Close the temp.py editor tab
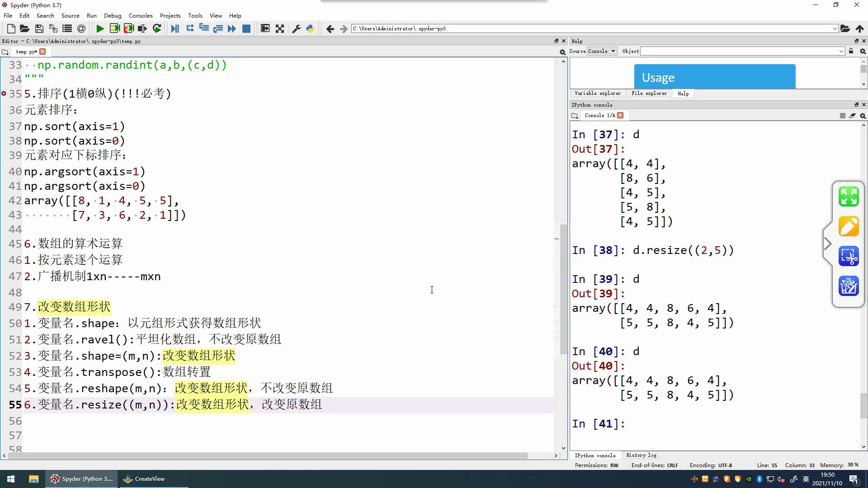This screenshot has height=488, width=868. (x=42, y=52)
